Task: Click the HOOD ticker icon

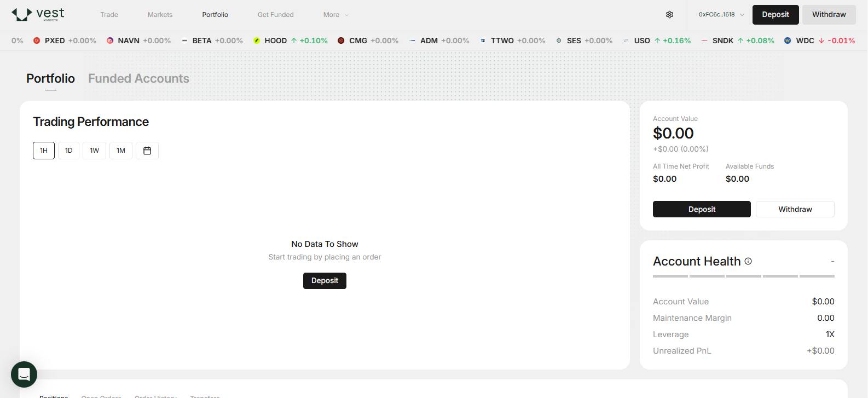Action: coord(257,41)
